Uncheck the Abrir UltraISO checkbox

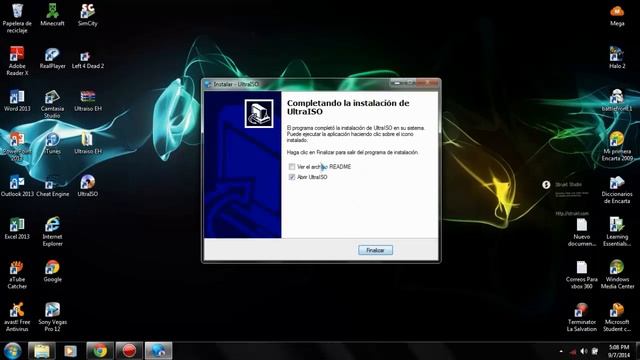pyautogui.click(x=291, y=177)
